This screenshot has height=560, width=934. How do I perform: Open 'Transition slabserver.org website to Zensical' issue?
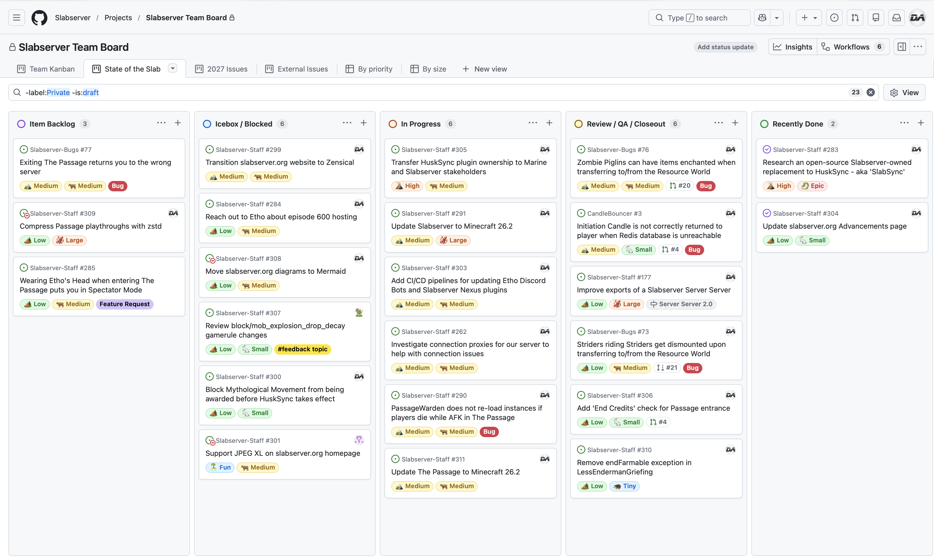[x=280, y=162]
